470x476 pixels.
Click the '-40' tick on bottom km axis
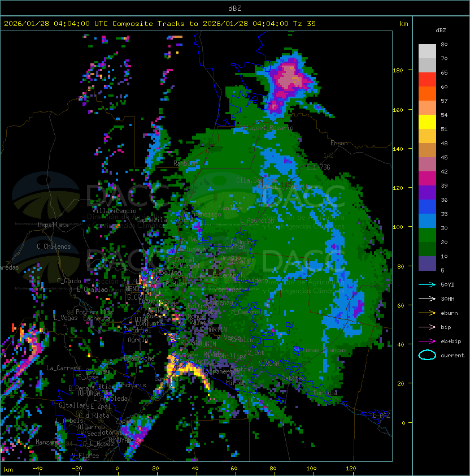(x=37, y=469)
